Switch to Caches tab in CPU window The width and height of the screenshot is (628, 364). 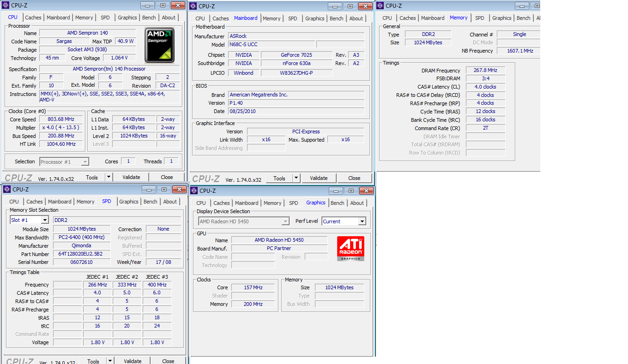coord(33,18)
